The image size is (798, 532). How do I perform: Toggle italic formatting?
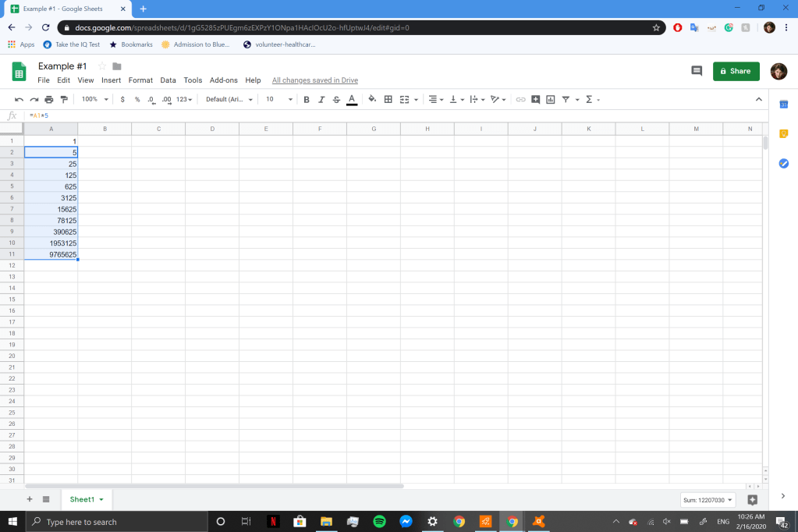pyautogui.click(x=321, y=100)
